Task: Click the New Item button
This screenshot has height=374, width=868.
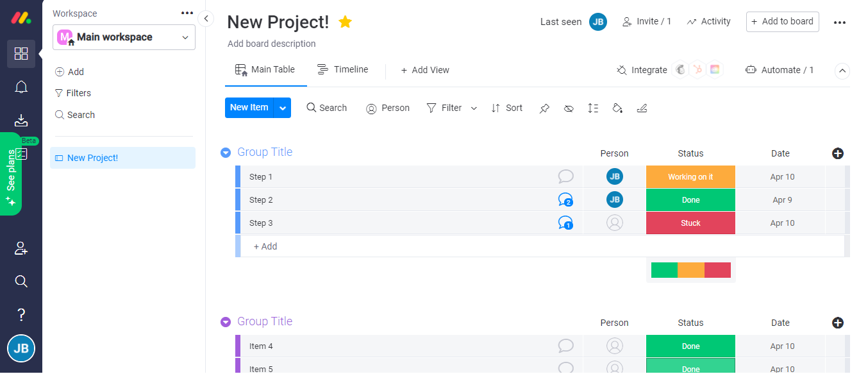Action: point(249,108)
